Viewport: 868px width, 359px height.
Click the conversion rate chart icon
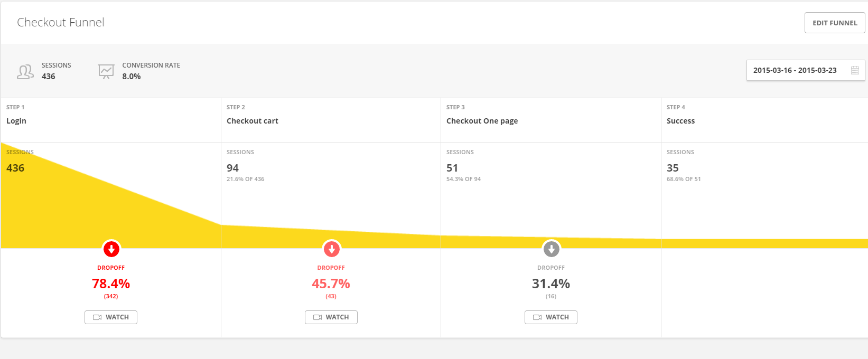[x=106, y=71]
